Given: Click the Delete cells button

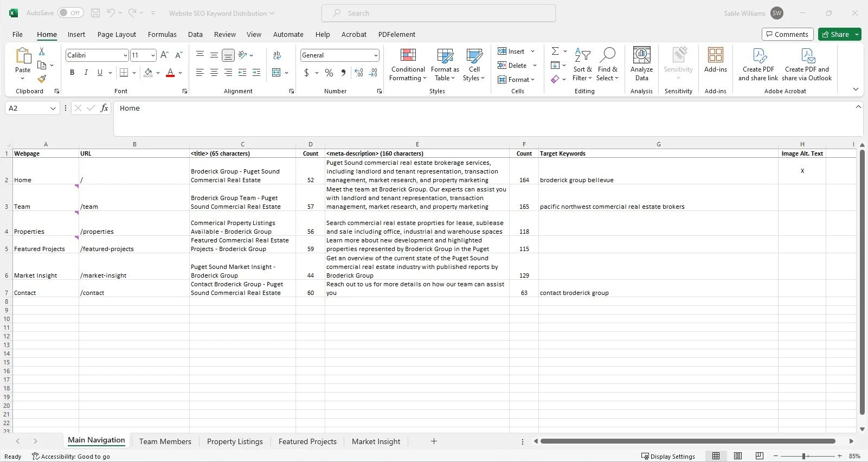Looking at the screenshot, I should click(512, 65).
